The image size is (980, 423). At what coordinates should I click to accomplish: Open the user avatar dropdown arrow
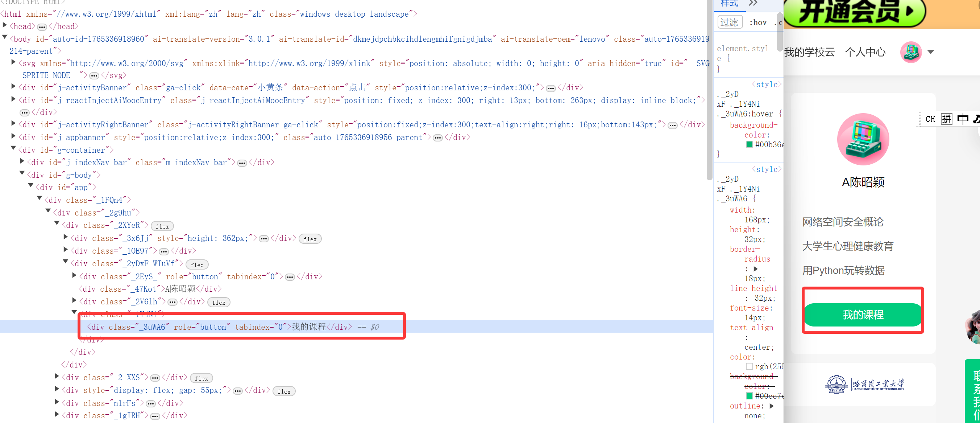tap(931, 52)
